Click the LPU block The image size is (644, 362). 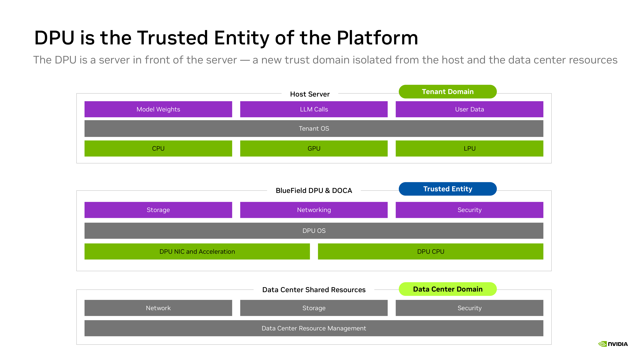(469, 148)
